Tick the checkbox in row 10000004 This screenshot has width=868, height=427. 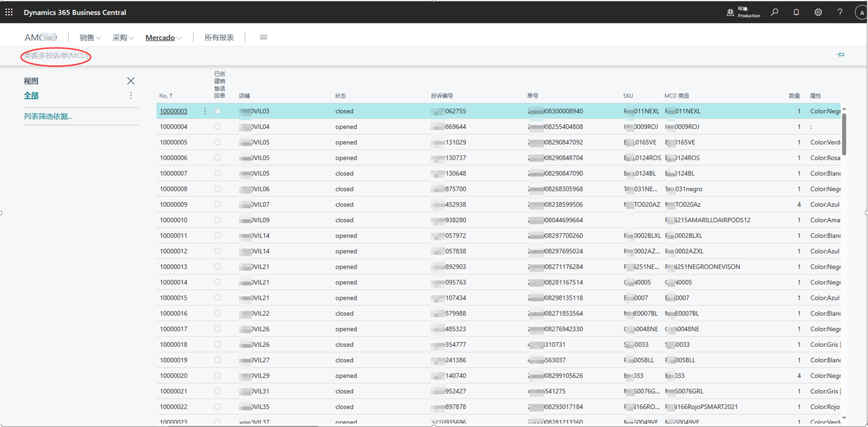point(217,127)
